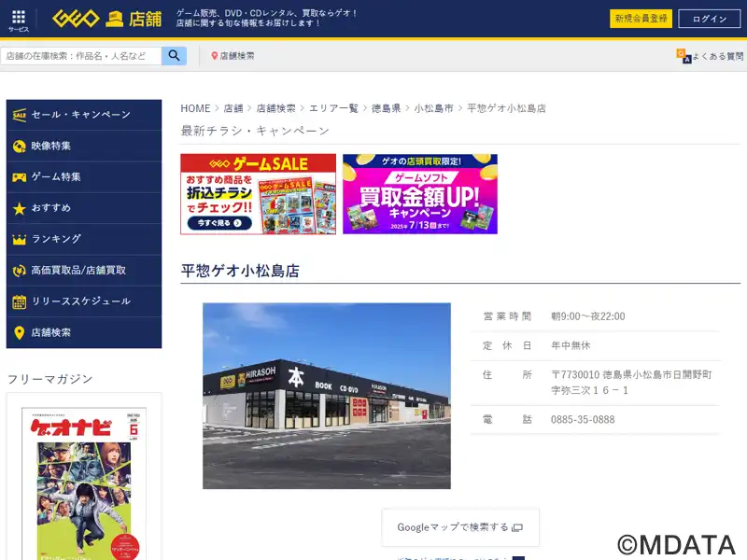
Task: Click the 新規会員登録 button
Action: pos(641,19)
